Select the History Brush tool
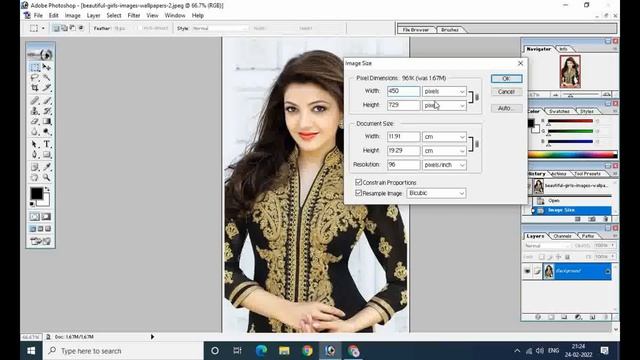This screenshot has width=640, height=360. pyautogui.click(x=47, y=111)
